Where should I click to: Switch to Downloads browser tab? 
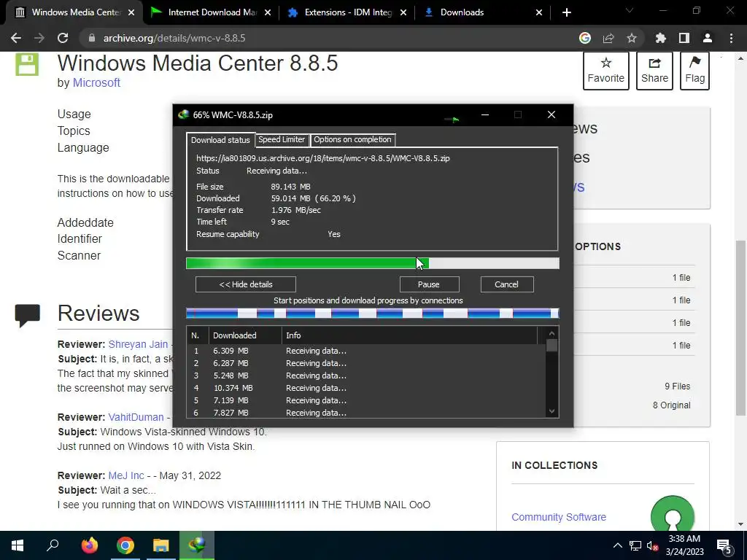pyautogui.click(x=481, y=12)
